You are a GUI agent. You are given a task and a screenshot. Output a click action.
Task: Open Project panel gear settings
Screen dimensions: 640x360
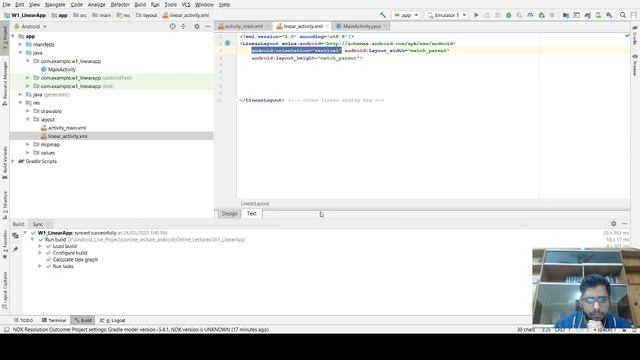coord(197,26)
